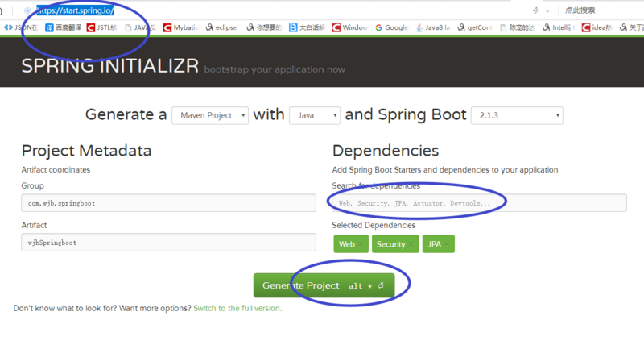
Task: Open the 陈亮的达 bookmark
Action: [518, 27]
